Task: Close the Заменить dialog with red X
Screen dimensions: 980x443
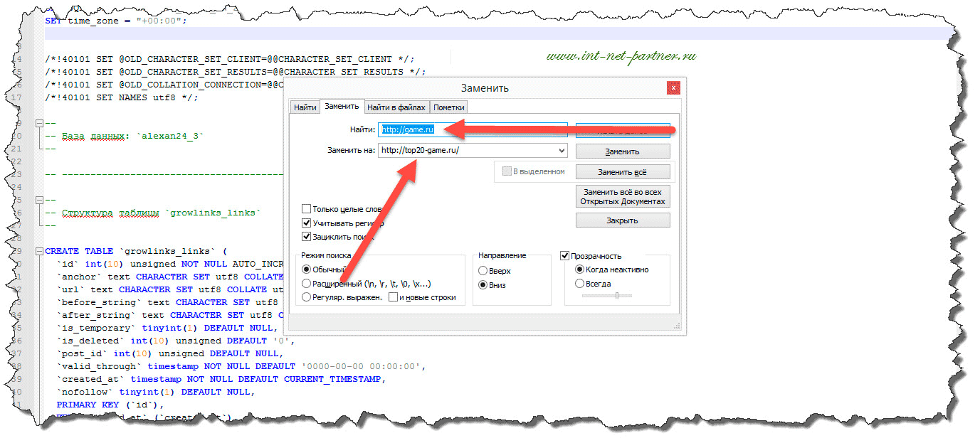Action: (673, 88)
